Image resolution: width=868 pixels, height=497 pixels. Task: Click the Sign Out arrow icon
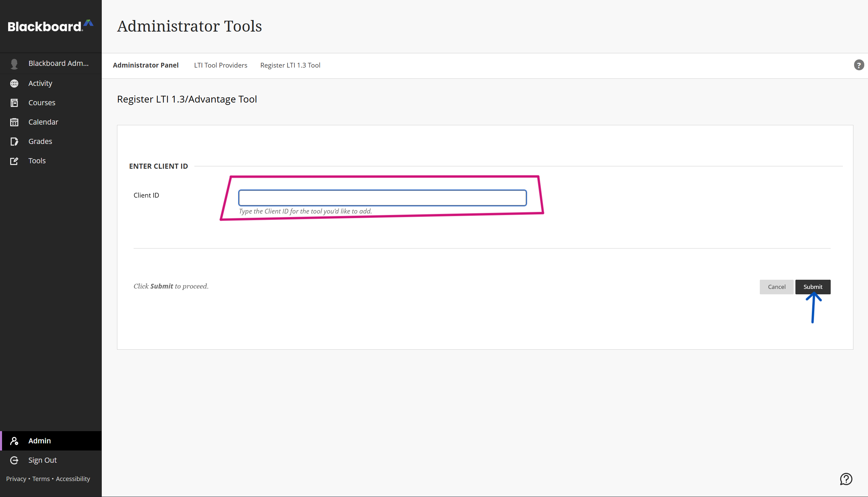(x=14, y=460)
